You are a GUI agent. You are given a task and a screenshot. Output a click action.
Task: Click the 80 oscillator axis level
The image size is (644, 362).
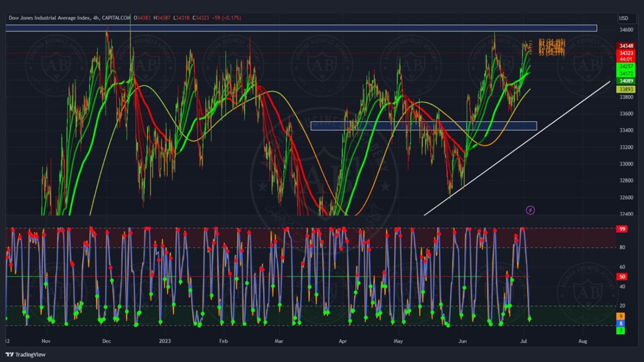coord(622,247)
